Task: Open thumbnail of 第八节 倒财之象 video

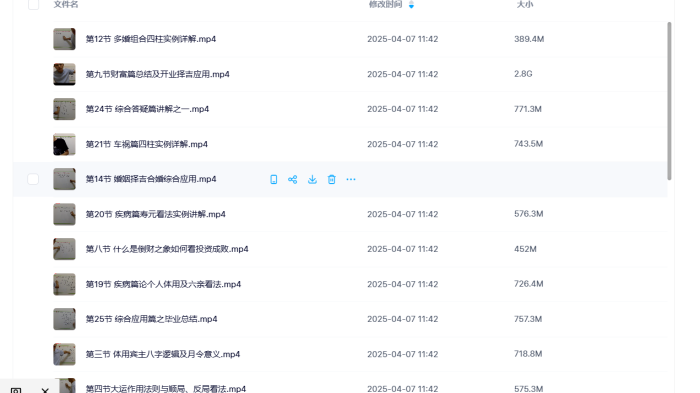Action: coord(64,249)
